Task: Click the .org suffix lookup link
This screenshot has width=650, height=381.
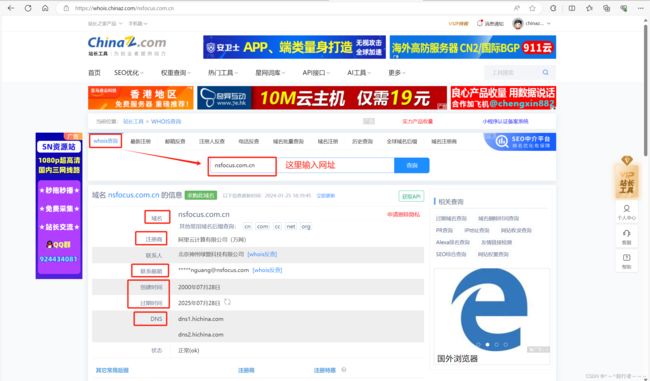Action: pyautogui.click(x=306, y=226)
